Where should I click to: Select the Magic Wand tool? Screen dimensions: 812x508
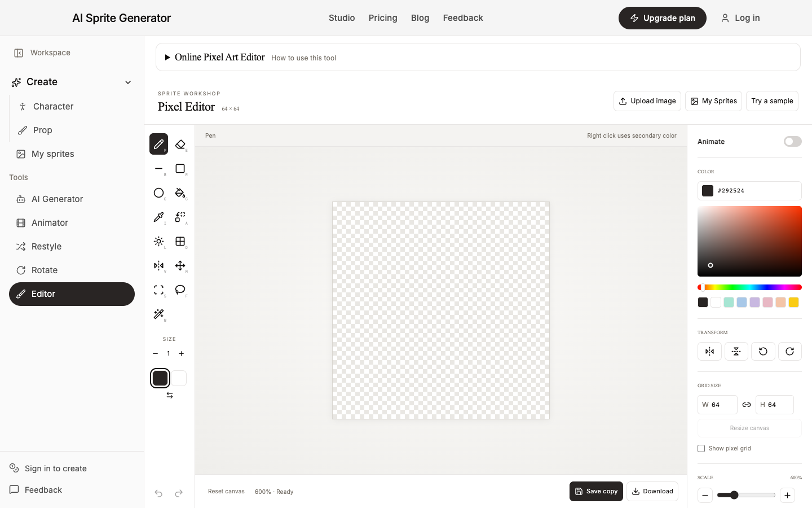point(158,314)
